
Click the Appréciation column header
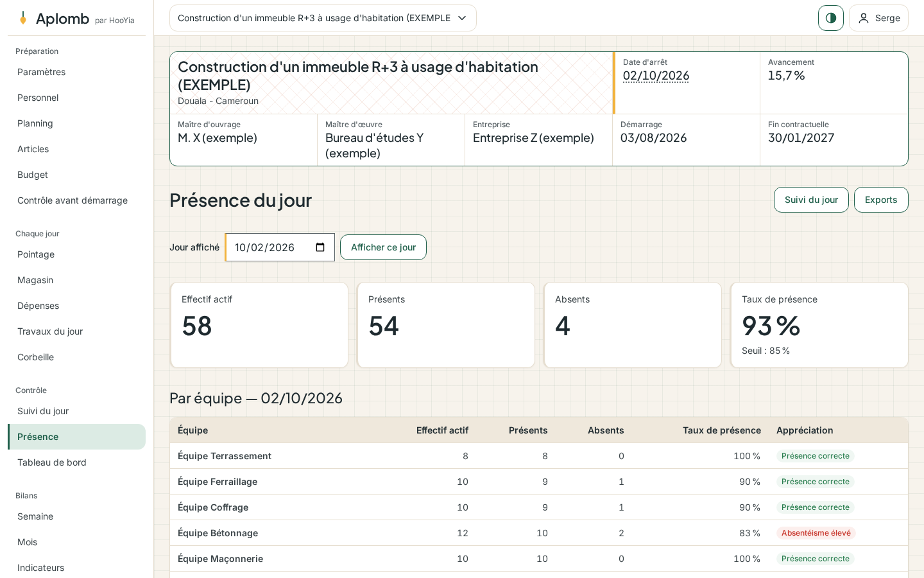tap(805, 430)
